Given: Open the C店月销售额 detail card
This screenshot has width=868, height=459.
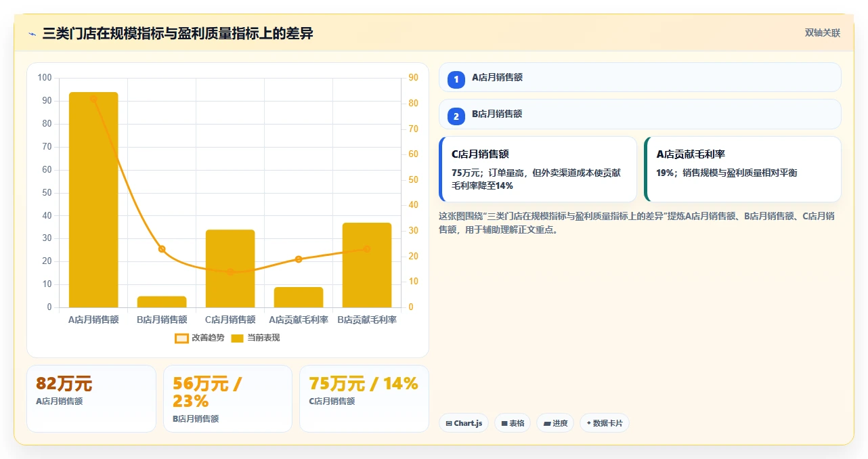Looking at the screenshot, I should click(x=538, y=169).
